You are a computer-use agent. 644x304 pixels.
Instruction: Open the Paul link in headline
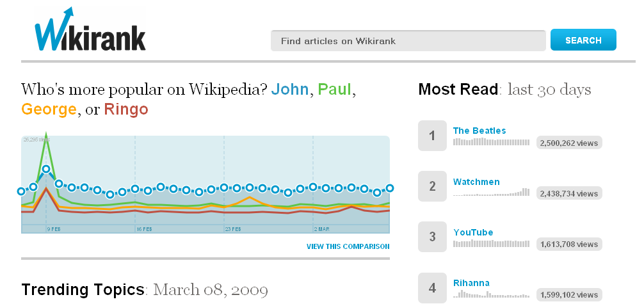pos(335,89)
